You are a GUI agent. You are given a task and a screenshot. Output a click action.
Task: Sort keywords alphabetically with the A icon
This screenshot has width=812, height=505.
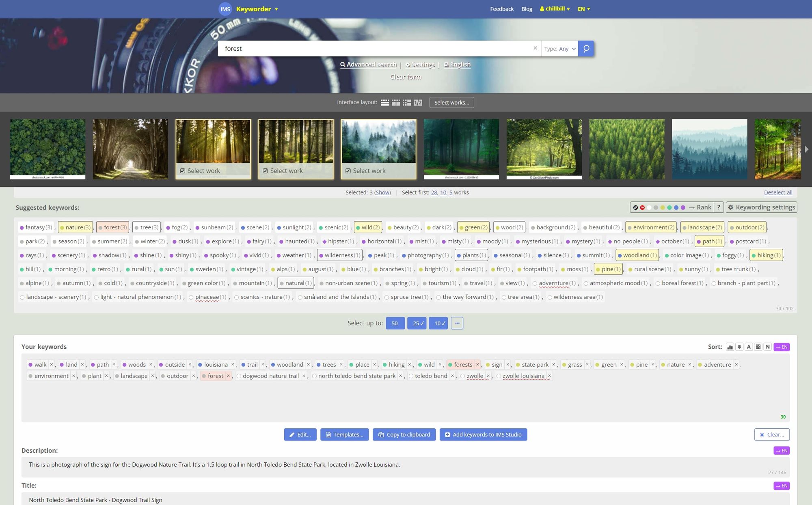pyautogui.click(x=749, y=347)
